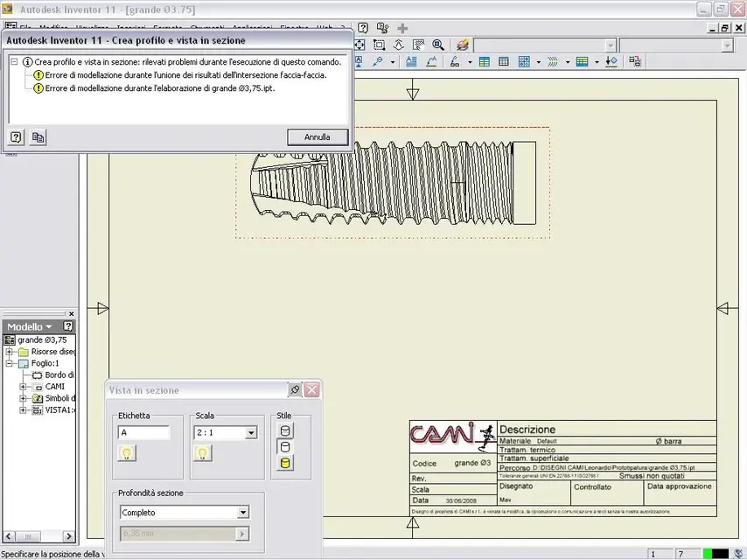Viewport: 747px width, 560px height.
Task: Click the CAMI logo in the title block
Action: pos(452,436)
